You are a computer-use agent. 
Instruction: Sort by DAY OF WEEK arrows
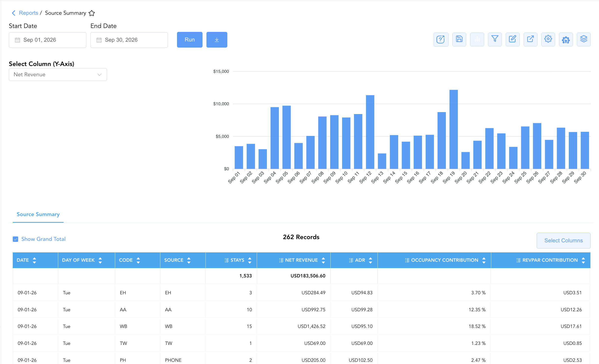100,260
